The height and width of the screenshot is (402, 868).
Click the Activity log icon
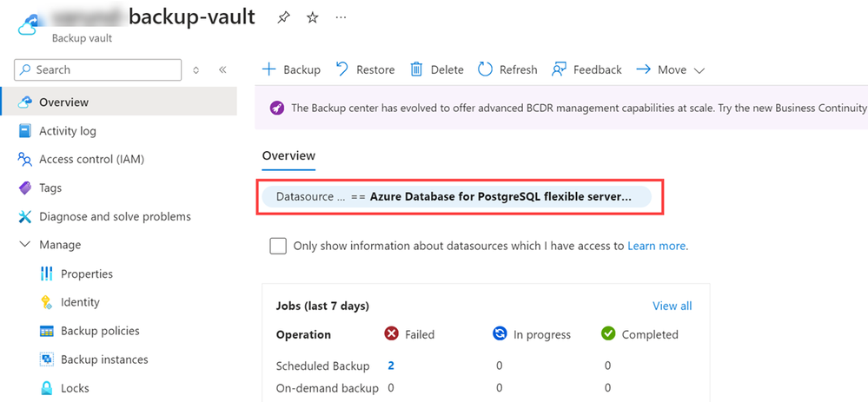[25, 131]
